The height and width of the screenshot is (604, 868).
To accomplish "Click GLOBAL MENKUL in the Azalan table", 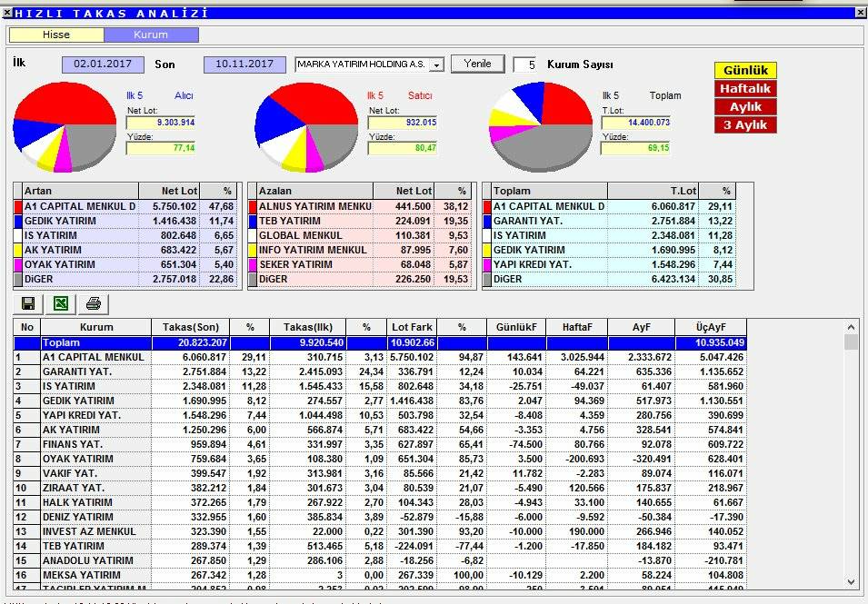I will pyautogui.click(x=301, y=235).
